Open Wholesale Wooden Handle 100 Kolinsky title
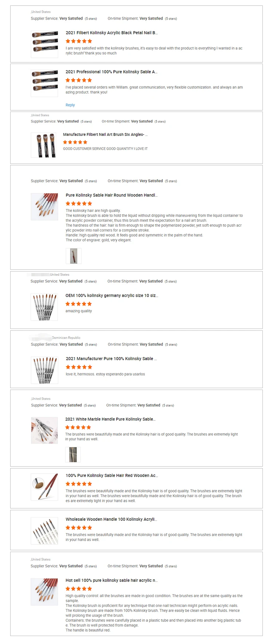Screen dimensions: 273x644 pos(111,519)
